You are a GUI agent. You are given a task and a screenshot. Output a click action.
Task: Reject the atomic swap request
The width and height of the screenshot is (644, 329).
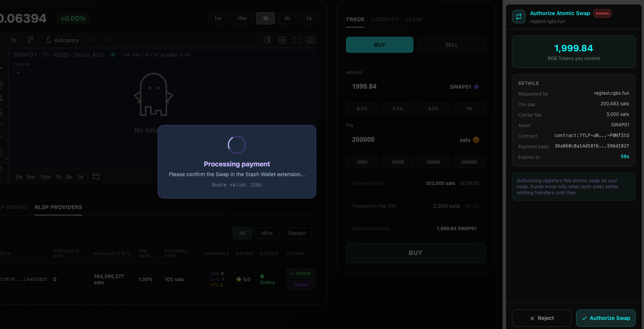click(x=541, y=318)
